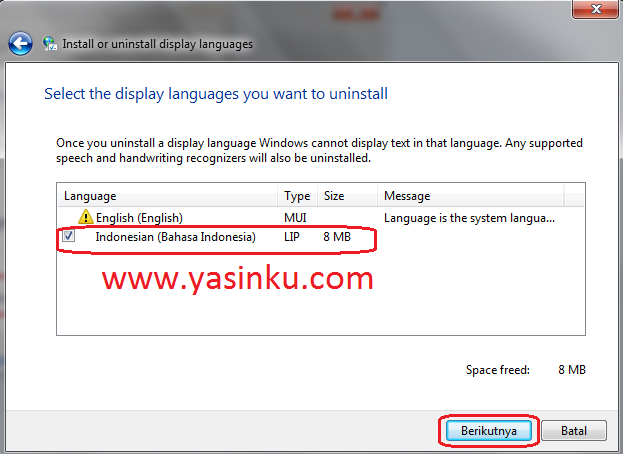Click the MUI type cell
Image resolution: width=623 pixels, height=454 pixels.
click(295, 218)
